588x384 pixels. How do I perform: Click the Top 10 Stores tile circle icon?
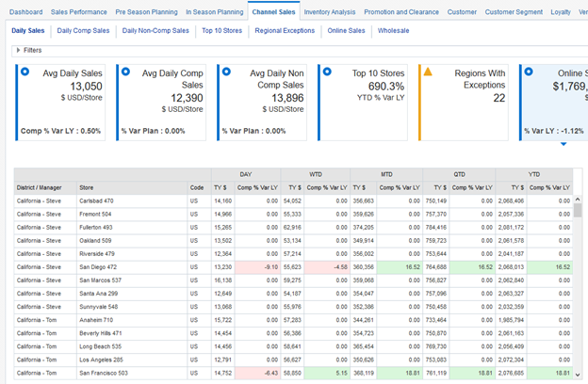pyautogui.click(x=327, y=72)
